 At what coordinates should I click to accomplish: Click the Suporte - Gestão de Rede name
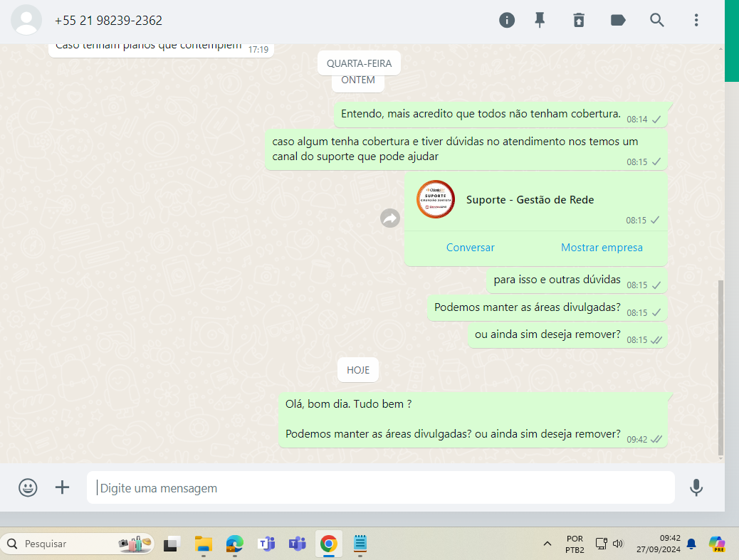(530, 200)
